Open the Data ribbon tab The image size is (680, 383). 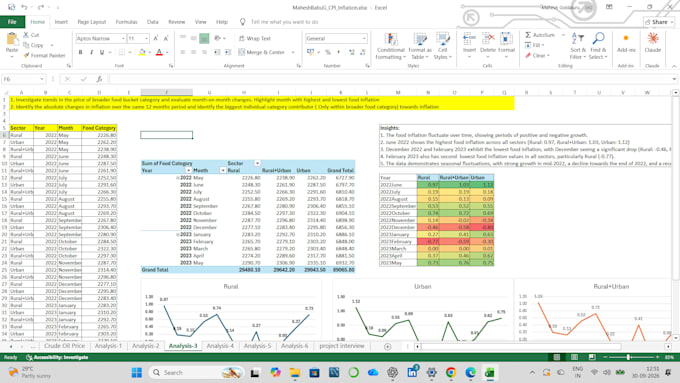pos(153,22)
